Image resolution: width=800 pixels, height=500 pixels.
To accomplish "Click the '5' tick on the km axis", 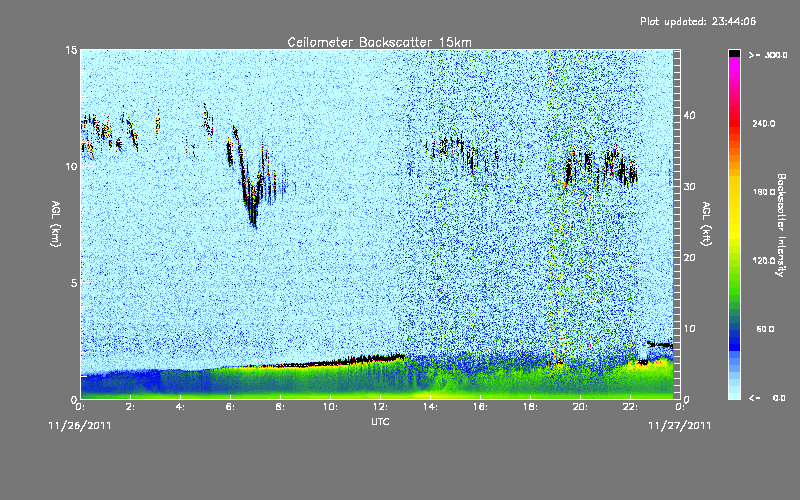I will click(74, 283).
